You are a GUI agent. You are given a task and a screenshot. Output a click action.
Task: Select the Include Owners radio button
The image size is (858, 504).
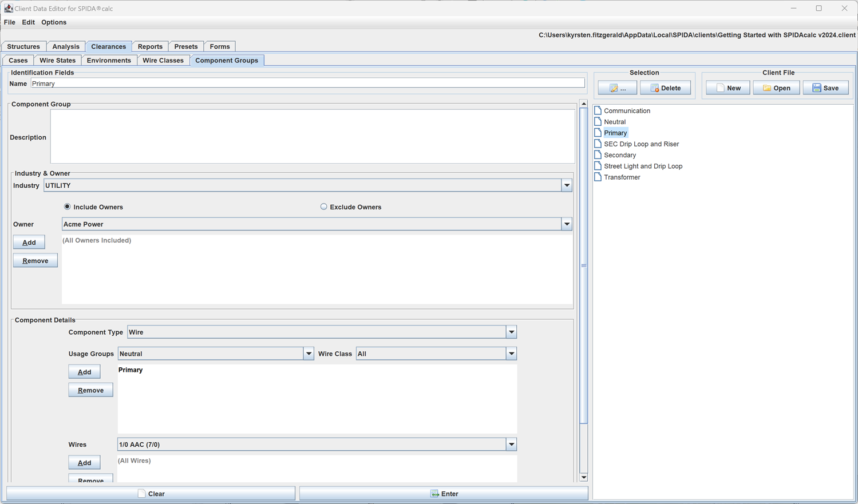pos(68,207)
